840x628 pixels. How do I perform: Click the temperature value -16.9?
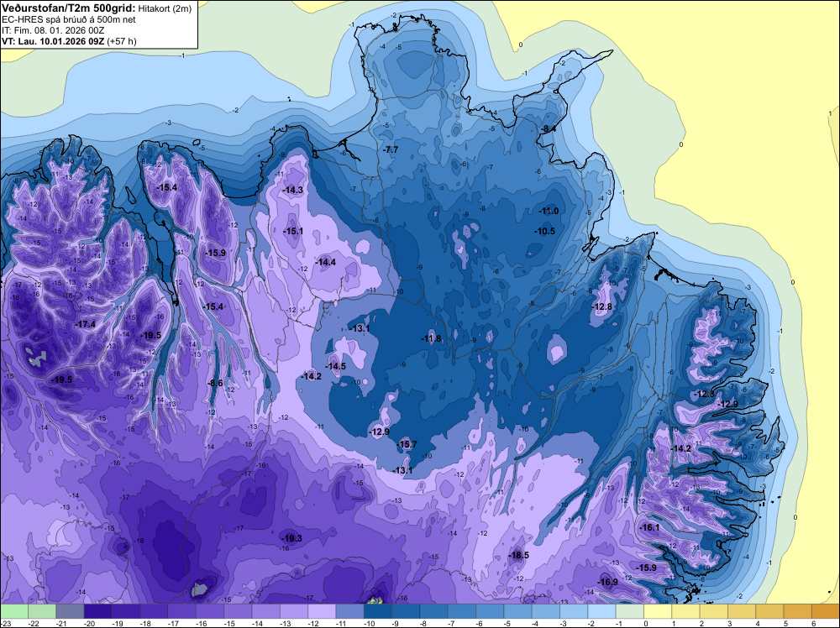click(x=608, y=582)
